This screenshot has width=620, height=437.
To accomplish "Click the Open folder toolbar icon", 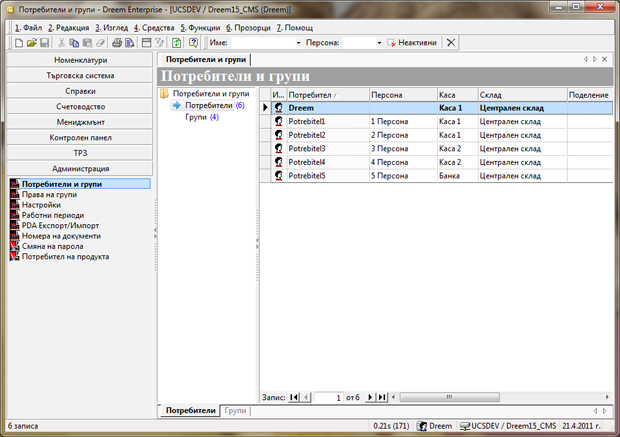I will pyautogui.click(x=31, y=43).
